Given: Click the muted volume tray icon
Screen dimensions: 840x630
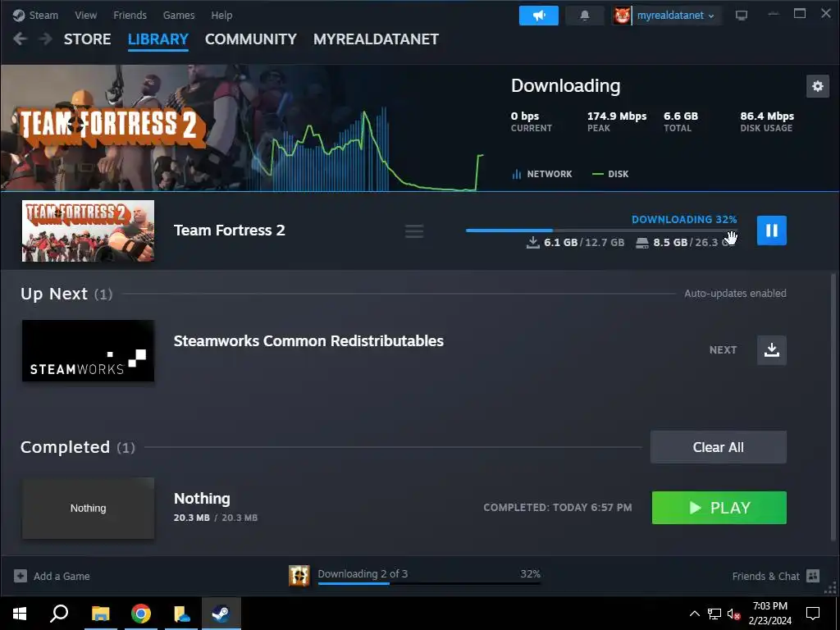Looking at the screenshot, I should tap(734, 614).
